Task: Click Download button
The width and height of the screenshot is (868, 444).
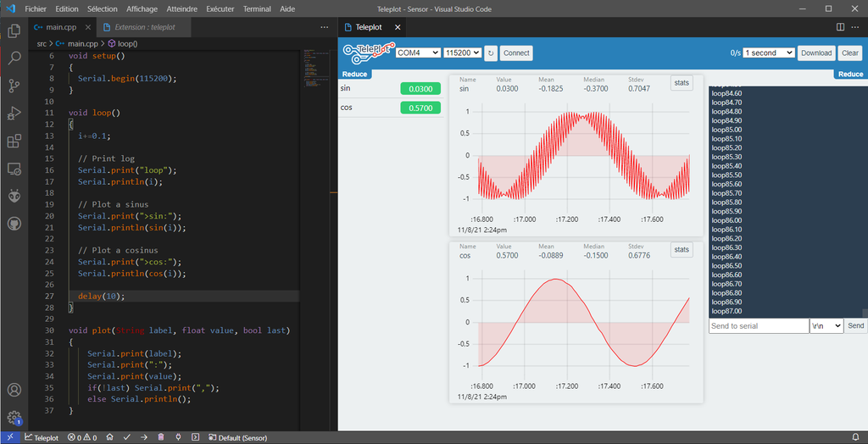Action: point(816,53)
